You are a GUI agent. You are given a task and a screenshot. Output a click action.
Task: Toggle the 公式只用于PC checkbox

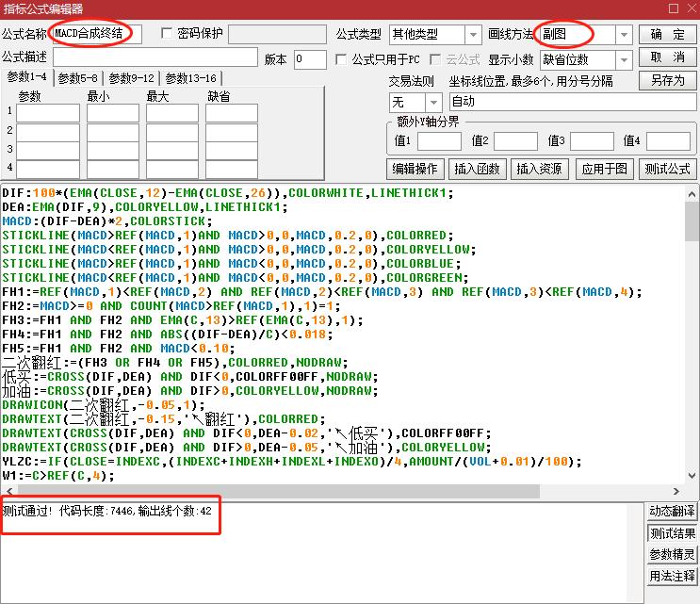[x=343, y=59]
